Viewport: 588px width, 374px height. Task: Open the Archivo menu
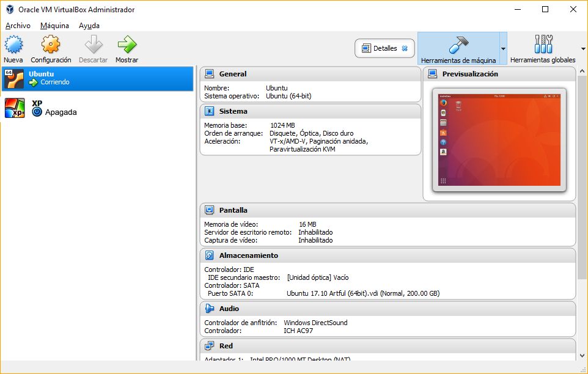point(18,26)
